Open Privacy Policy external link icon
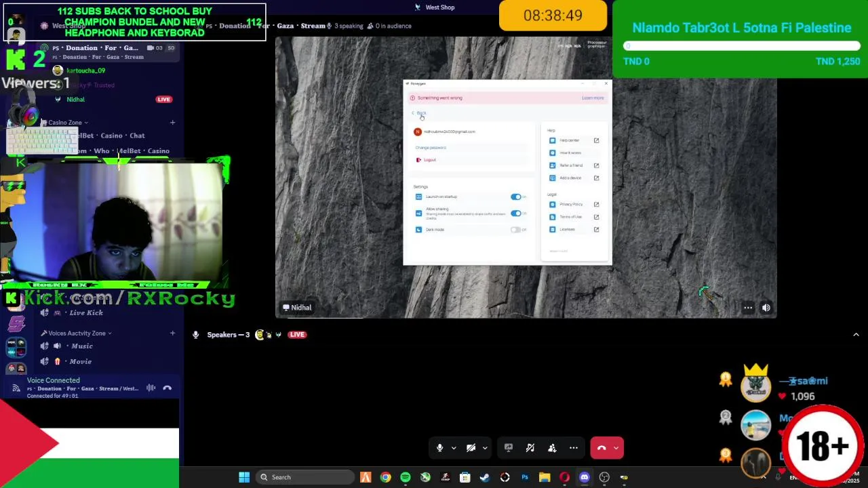This screenshot has width=868, height=488. (x=597, y=204)
